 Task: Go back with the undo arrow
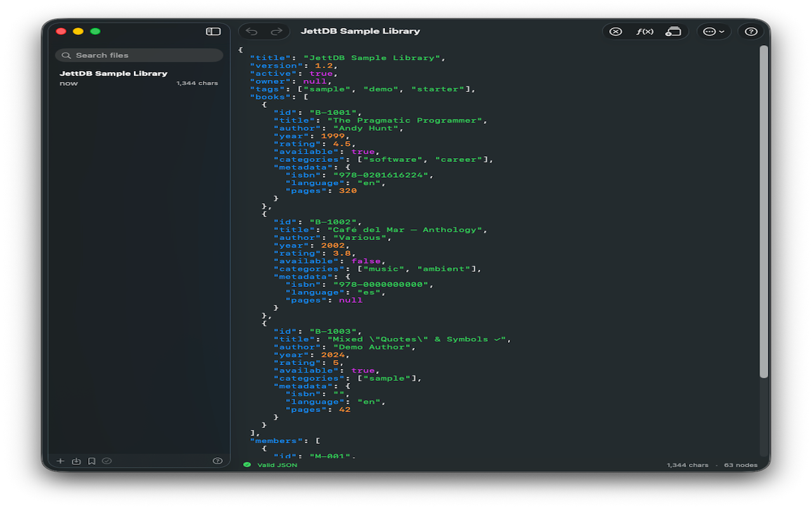pos(252,31)
